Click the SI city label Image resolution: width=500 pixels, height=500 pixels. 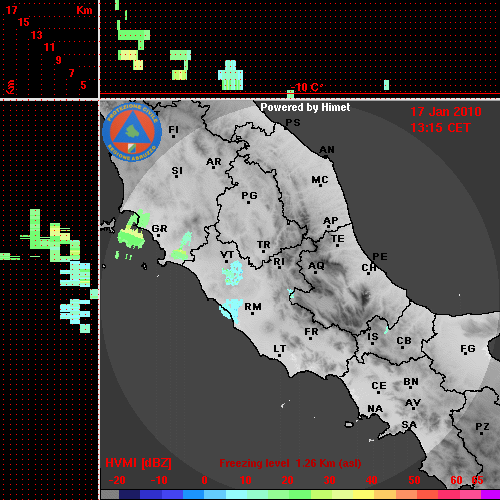click(177, 171)
